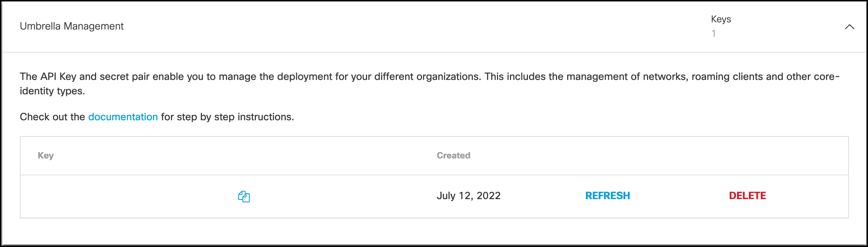This screenshot has width=868, height=247.
Task: Click the Created column header
Action: (453, 155)
